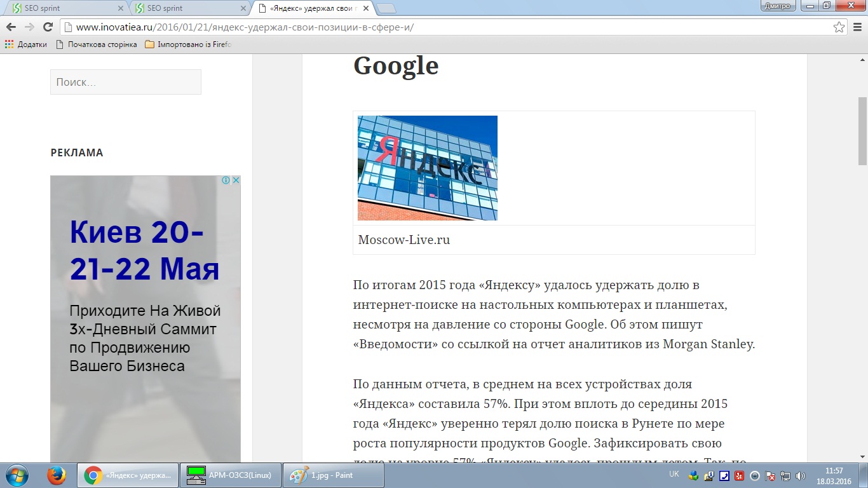Image resolution: width=868 pixels, height=488 pixels.
Task: Click the page icon in the address bar
Action: tap(68, 27)
